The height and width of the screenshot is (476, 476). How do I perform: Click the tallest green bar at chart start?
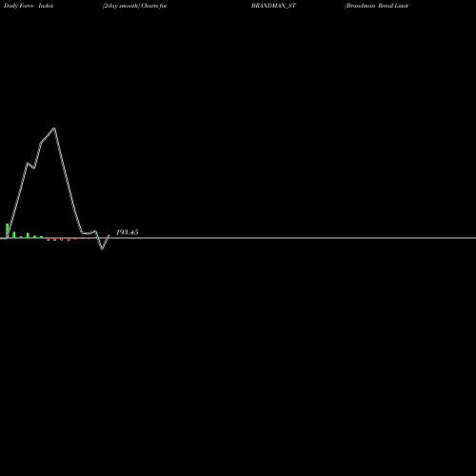[x=7, y=230]
